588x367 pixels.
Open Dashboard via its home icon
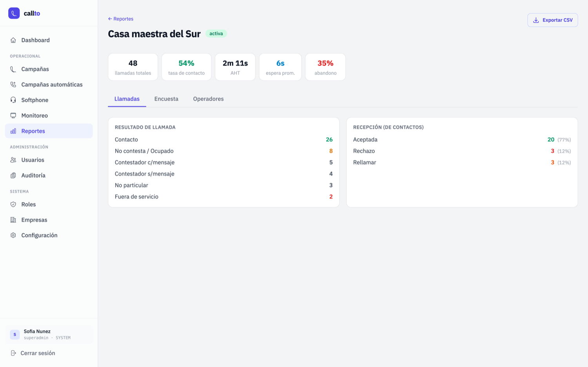click(x=13, y=40)
